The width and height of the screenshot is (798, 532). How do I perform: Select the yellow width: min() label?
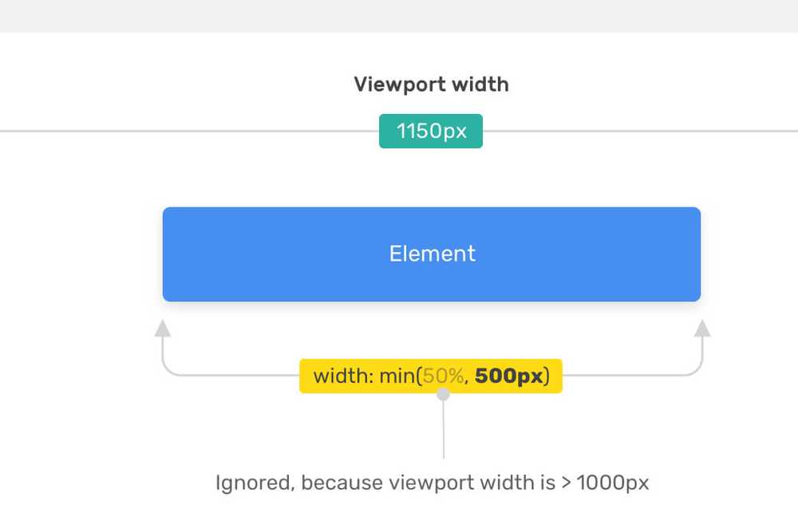click(x=431, y=376)
